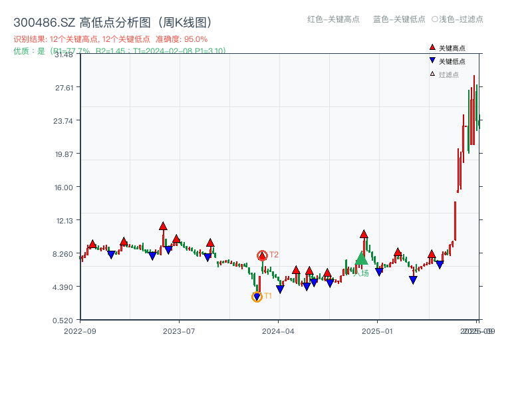The image size is (532, 399).
Task: Click the red 关键高点 triangle in legend
Action: [x=432, y=47]
